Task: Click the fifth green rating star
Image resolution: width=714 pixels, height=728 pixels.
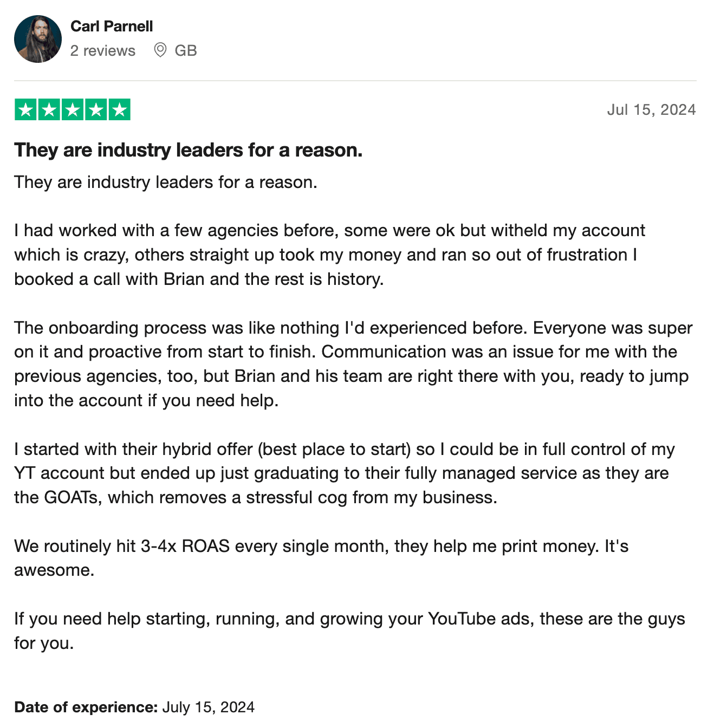Action: (x=119, y=110)
